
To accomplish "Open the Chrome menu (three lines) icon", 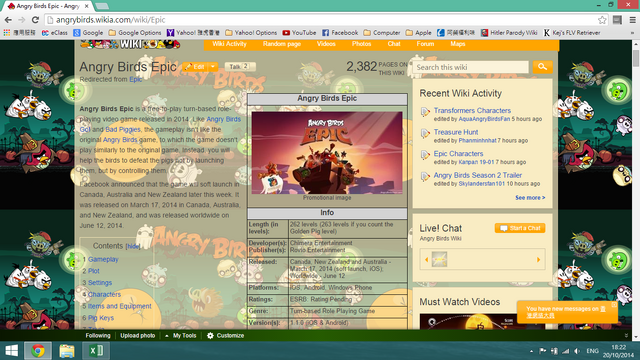I will 632,20.
